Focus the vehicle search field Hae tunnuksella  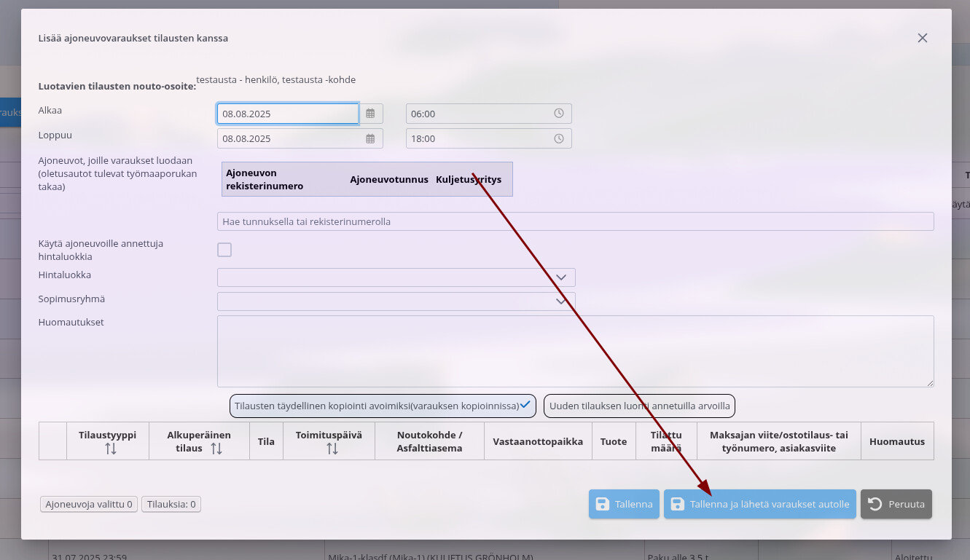(574, 221)
